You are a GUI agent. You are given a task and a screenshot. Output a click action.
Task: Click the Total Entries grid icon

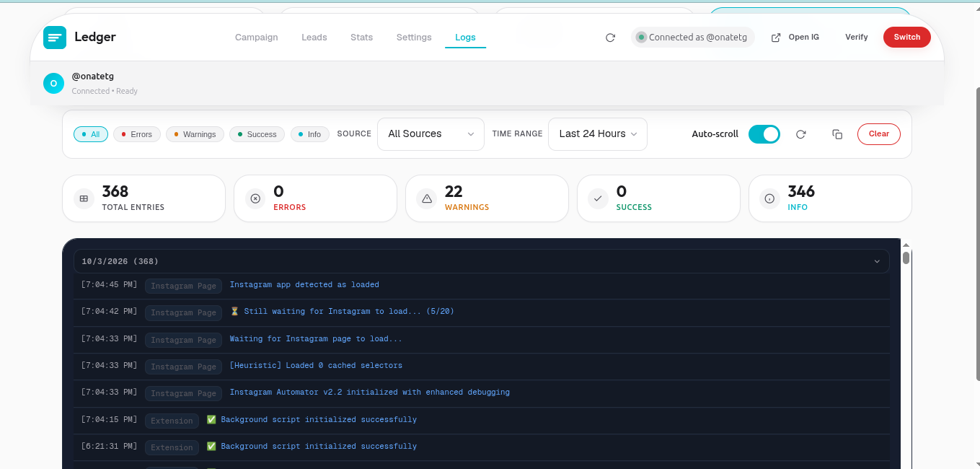tap(84, 198)
